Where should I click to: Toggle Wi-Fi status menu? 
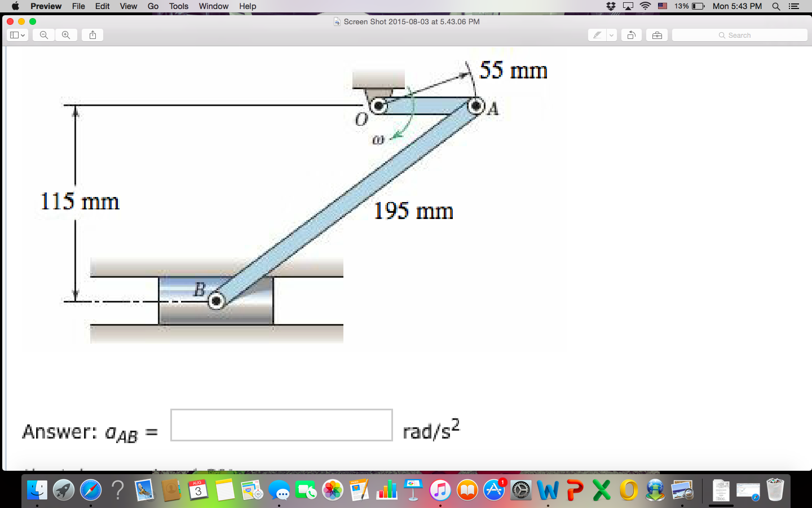pyautogui.click(x=645, y=6)
